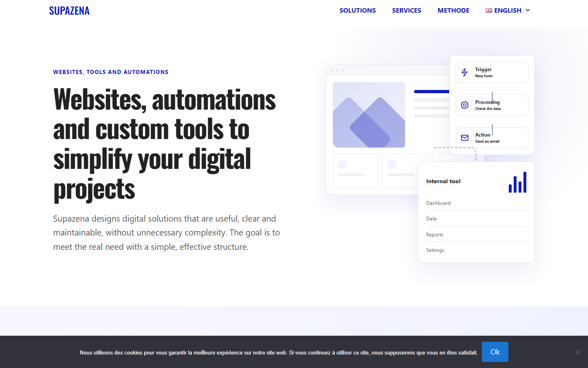Image resolution: width=588 pixels, height=368 pixels.
Task: Click the "Trigger" step label
Action: (483, 70)
